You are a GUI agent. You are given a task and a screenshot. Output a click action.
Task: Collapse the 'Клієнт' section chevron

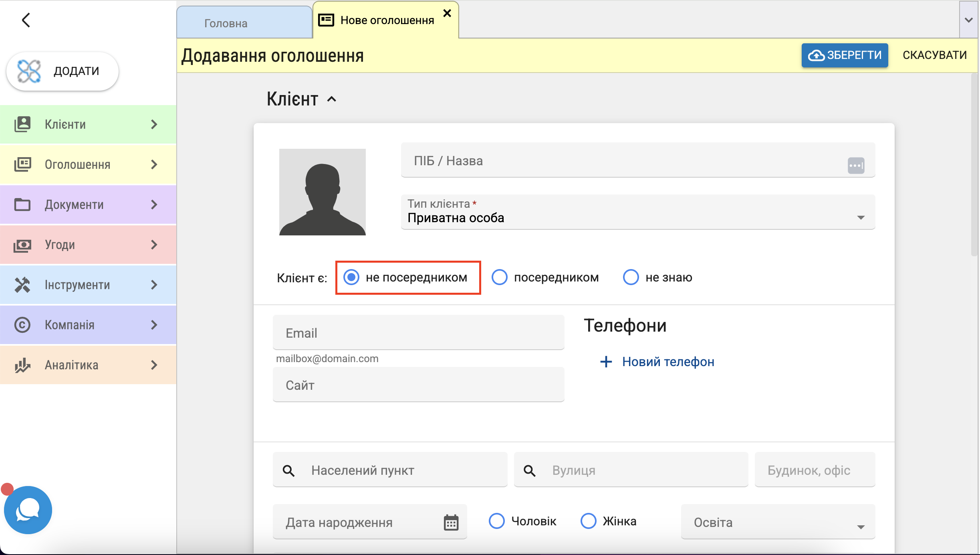point(332,99)
